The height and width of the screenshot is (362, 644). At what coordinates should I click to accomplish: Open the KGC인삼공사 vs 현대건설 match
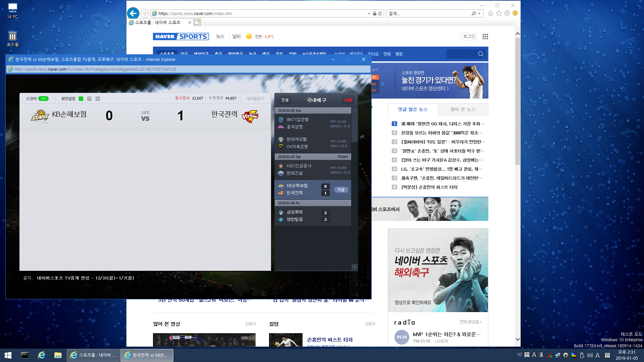[x=313, y=170]
